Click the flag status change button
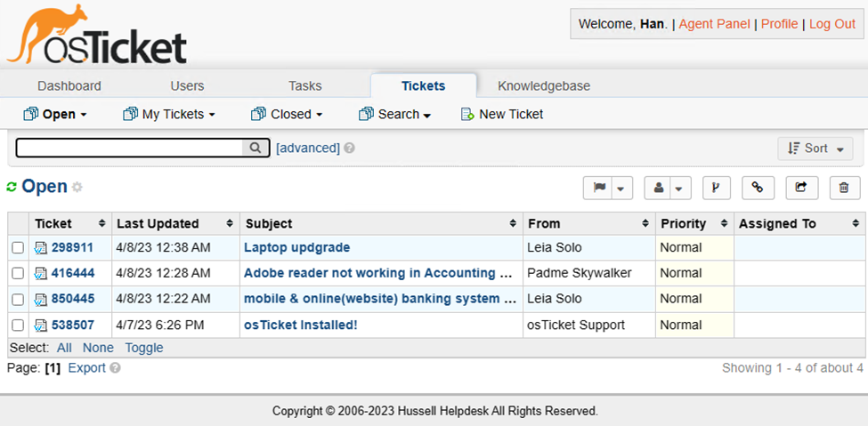This screenshot has width=868, height=426. pos(599,188)
